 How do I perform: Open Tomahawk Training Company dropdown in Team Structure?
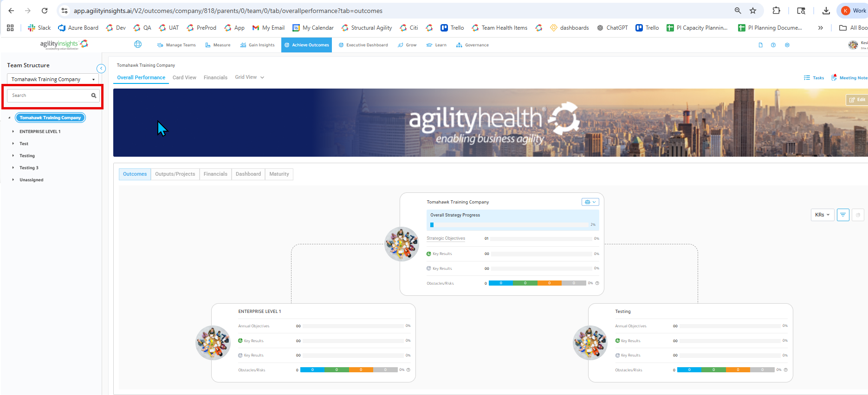[53, 79]
